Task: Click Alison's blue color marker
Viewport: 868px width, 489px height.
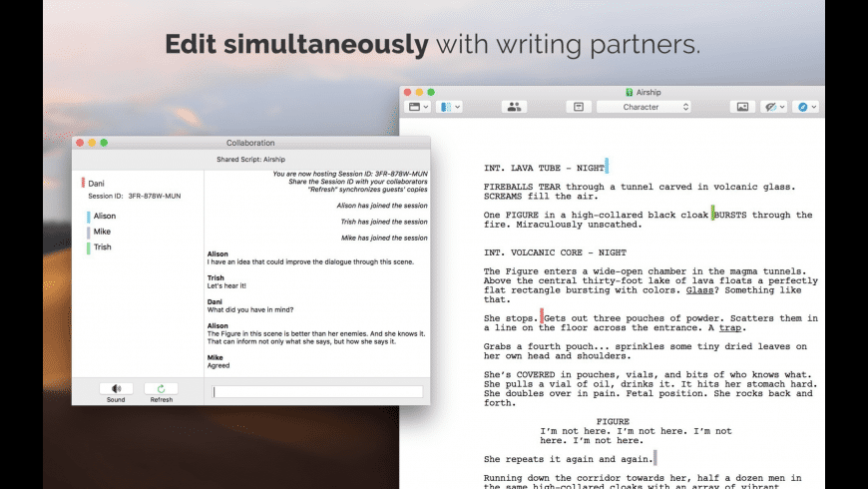Action: 89,217
